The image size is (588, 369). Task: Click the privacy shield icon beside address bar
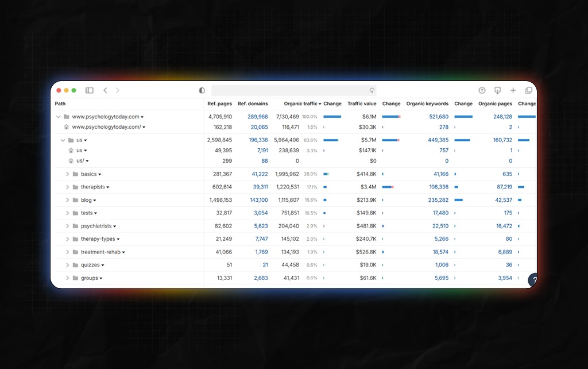click(x=202, y=90)
